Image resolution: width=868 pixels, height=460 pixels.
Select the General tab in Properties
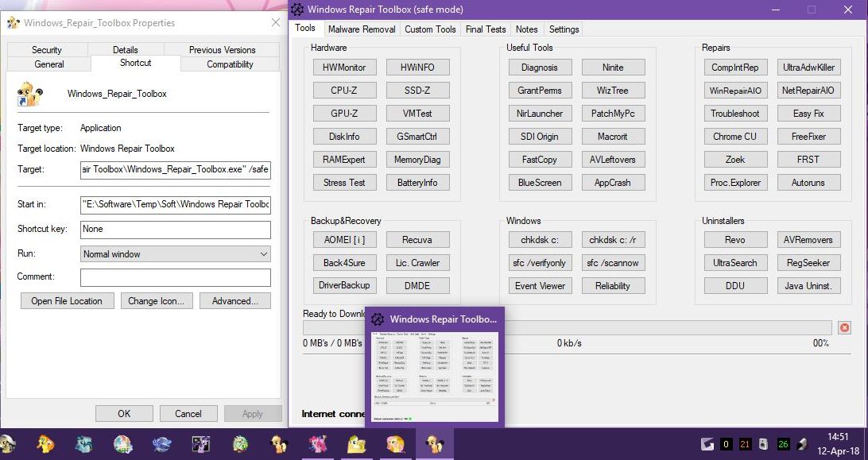pos(49,64)
